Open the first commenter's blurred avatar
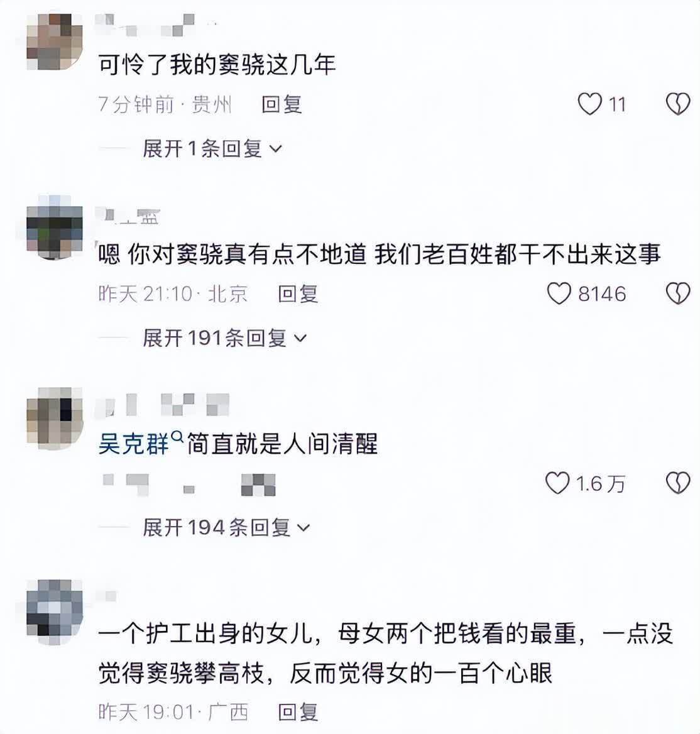 point(55,41)
